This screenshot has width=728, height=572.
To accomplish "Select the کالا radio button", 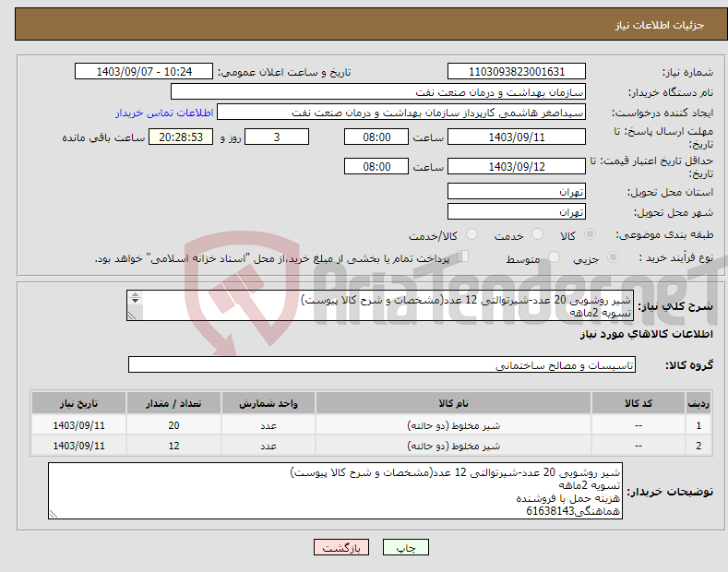I will click(x=590, y=234).
